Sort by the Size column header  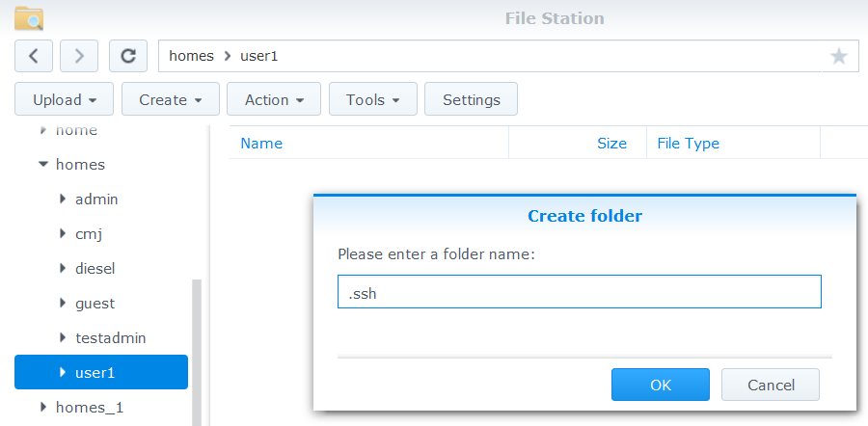click(x=611, y=144)
